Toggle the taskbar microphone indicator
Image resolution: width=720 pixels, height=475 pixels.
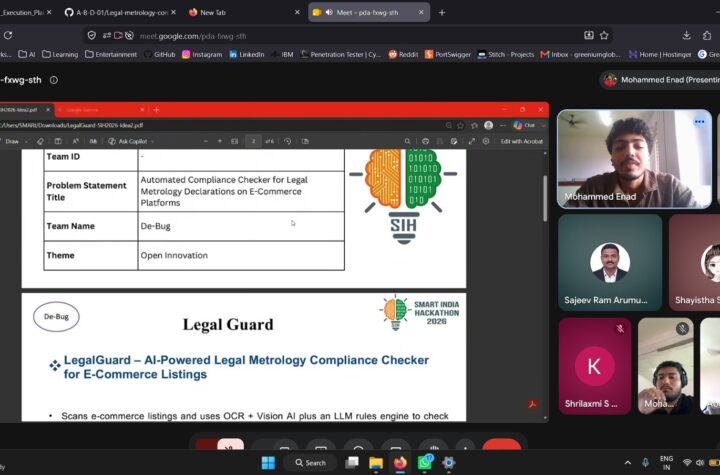645,463
